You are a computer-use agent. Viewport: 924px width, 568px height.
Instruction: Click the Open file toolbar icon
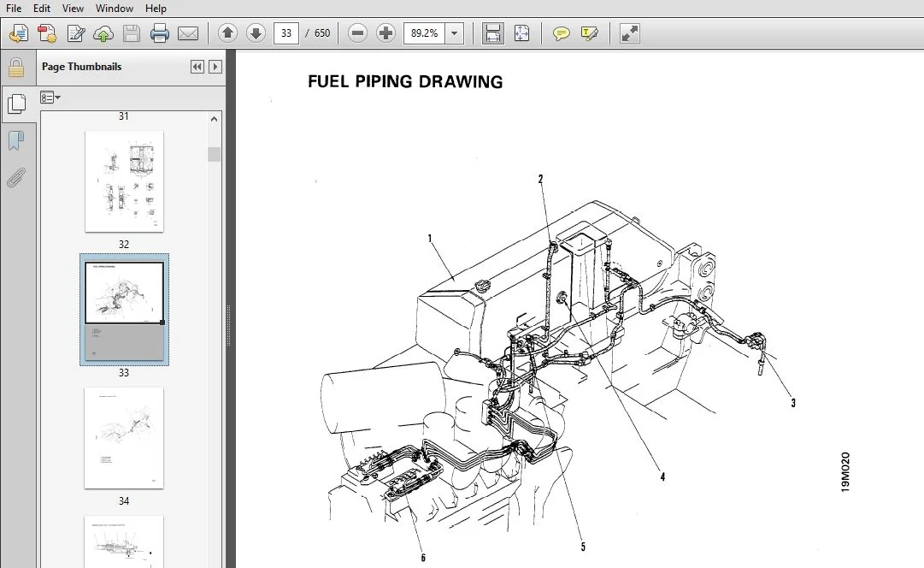(x=18, y=33)
